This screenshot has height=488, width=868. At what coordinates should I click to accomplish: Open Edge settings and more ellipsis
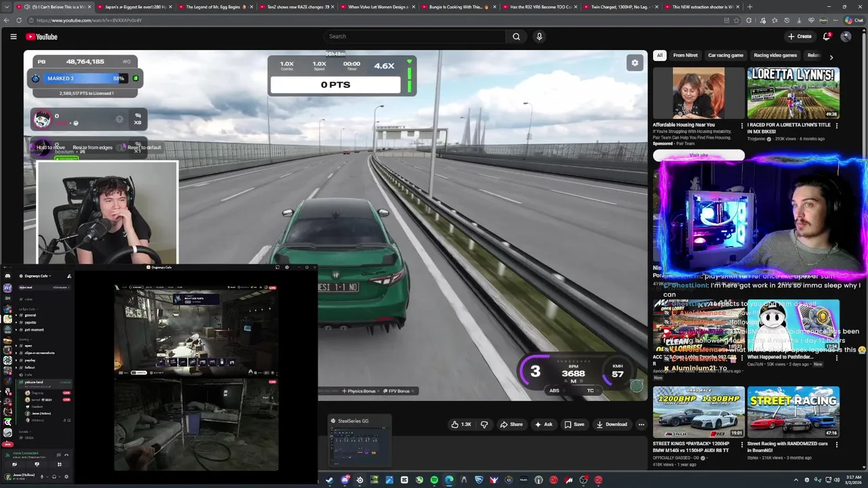click(x=835, y=20)
